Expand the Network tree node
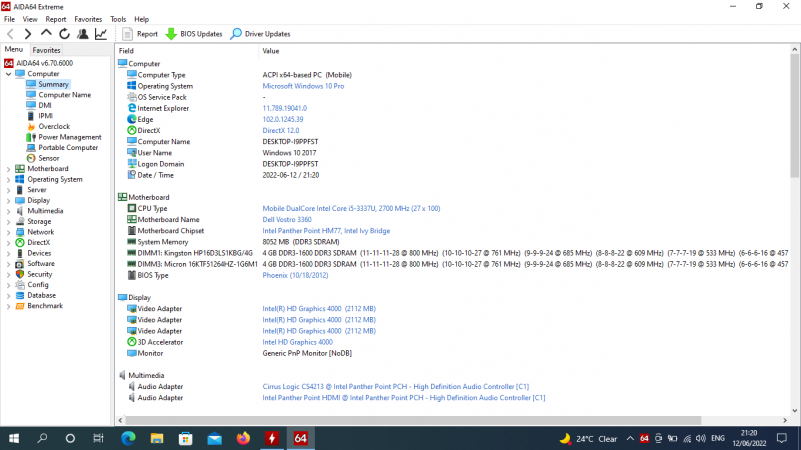 8,232
